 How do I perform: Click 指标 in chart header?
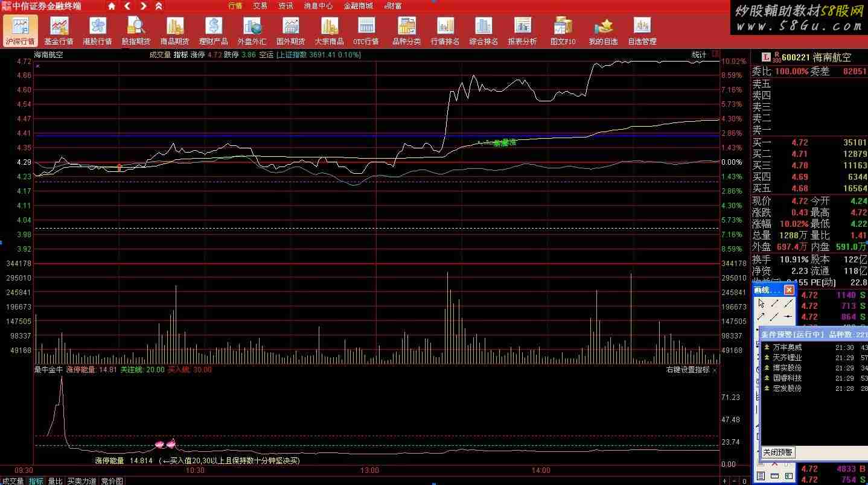(x=180, y=55)
